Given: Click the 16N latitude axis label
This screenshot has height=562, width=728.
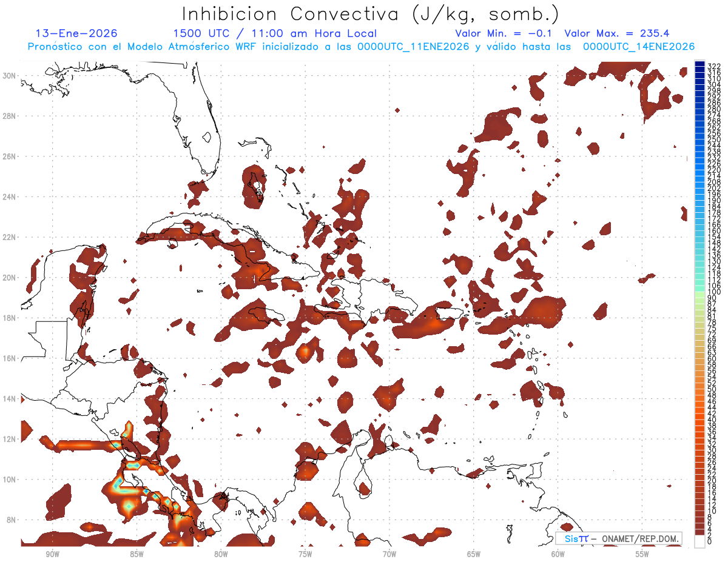Looking at the screenshot, I should point(9,358).
